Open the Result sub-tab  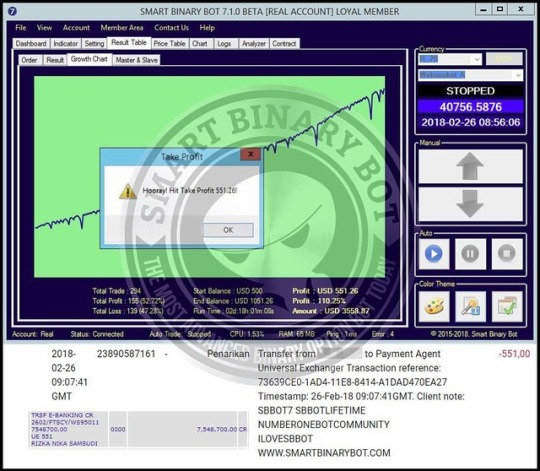pyautogui.click(x=55, y=60)
